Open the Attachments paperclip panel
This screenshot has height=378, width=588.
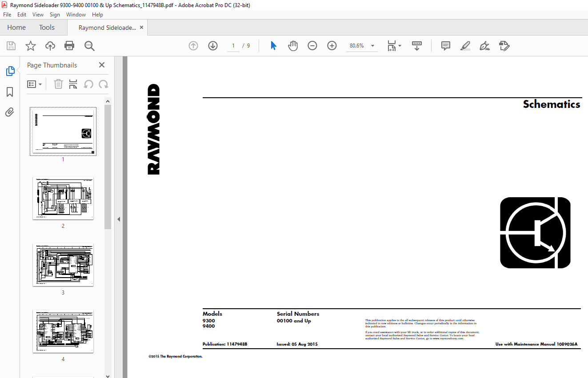coord(10,112)
